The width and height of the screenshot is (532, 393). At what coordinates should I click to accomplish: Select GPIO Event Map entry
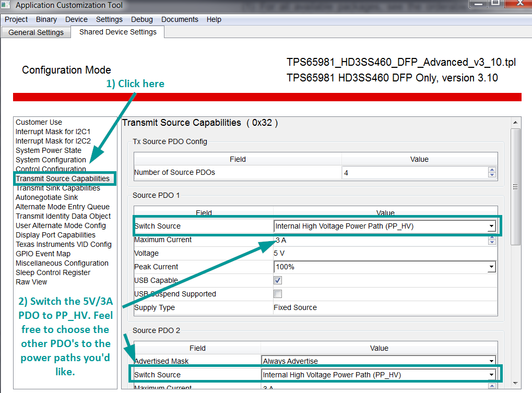pos(43,254)
